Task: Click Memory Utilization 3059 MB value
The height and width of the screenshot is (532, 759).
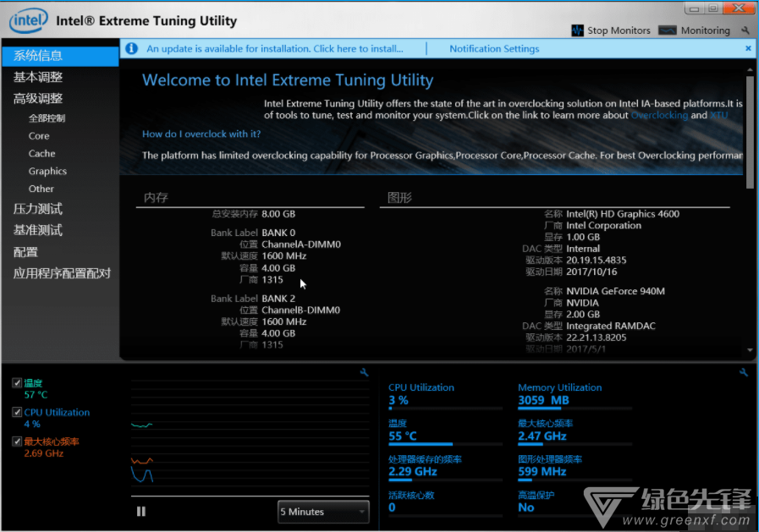Action: point(543,400)
